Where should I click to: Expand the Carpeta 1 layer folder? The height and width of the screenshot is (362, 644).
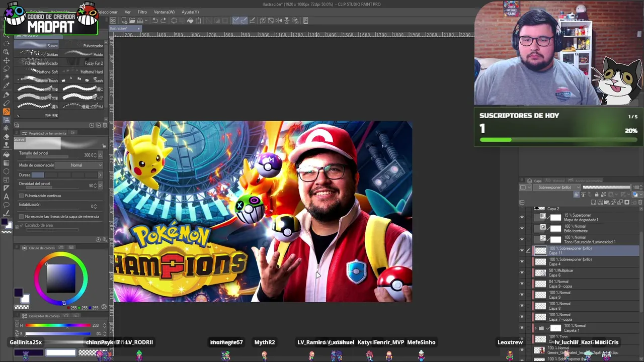coord(535,328)
